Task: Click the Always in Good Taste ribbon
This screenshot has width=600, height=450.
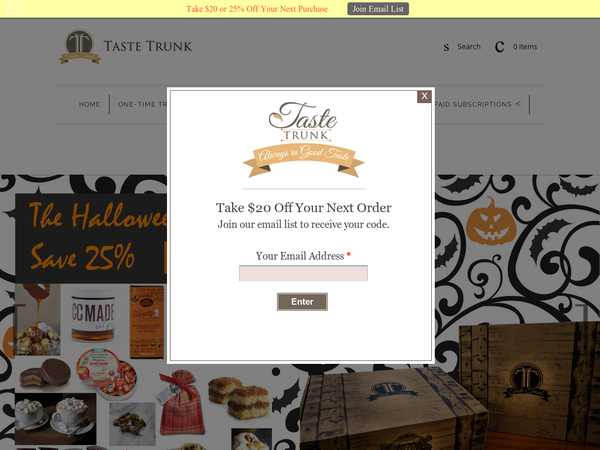Action: pos(303,160)
